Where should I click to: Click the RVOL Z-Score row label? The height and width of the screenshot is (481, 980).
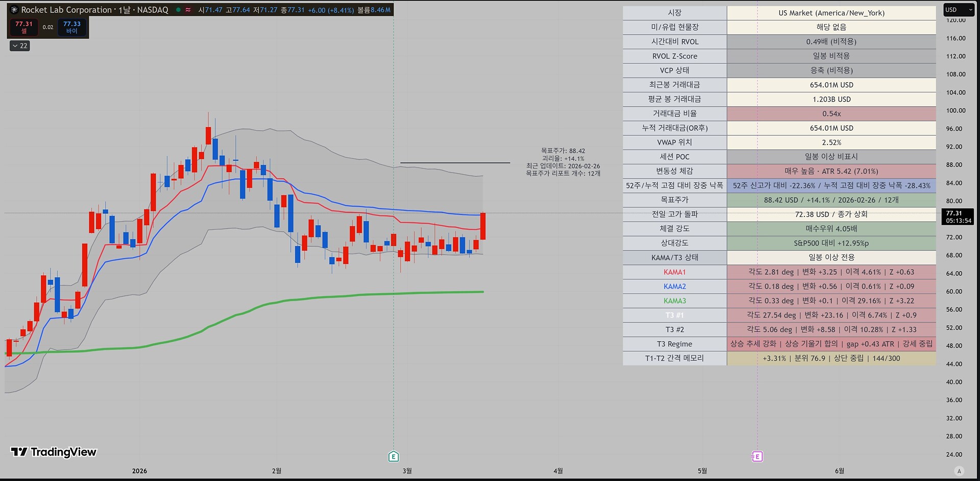[675, 56]
